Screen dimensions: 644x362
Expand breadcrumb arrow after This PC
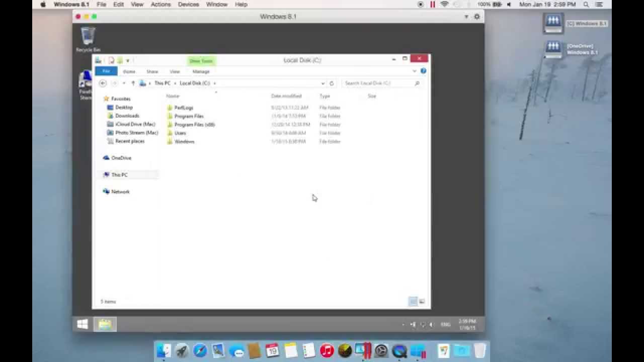[x=175, y=83]
